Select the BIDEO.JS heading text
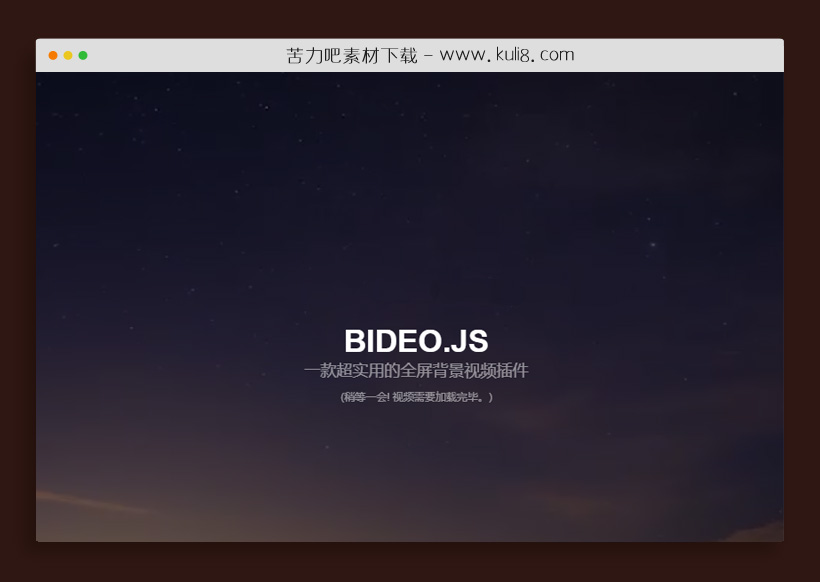 click(416, 340)
